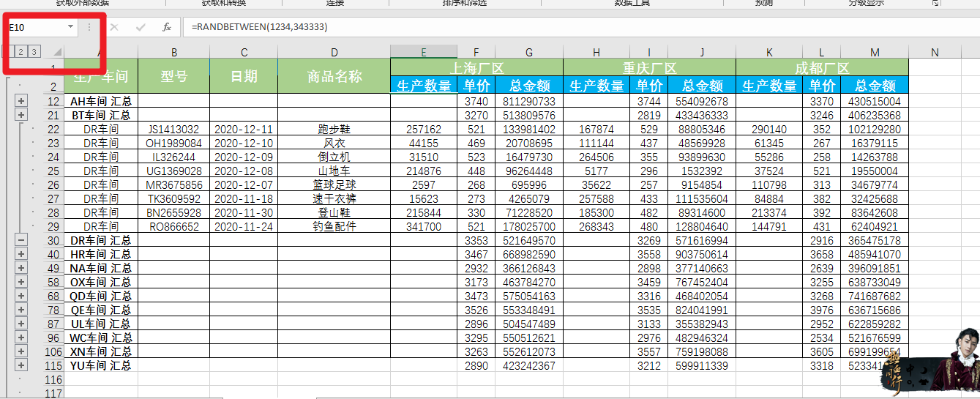This screenshot has width=980, height=399.
Task: Expand the NA车间 汇总 group
Action: tap(20, 268)
